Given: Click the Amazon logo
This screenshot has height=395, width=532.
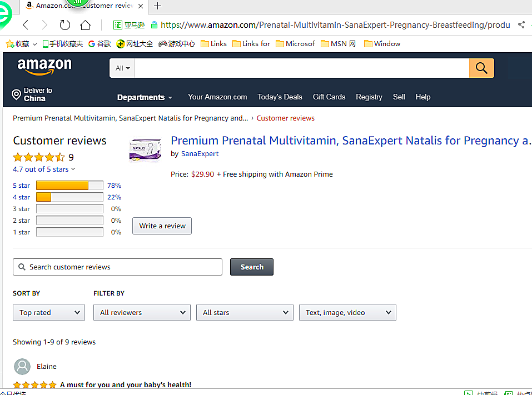Looking at the screenshot, I should coord(44,67).
